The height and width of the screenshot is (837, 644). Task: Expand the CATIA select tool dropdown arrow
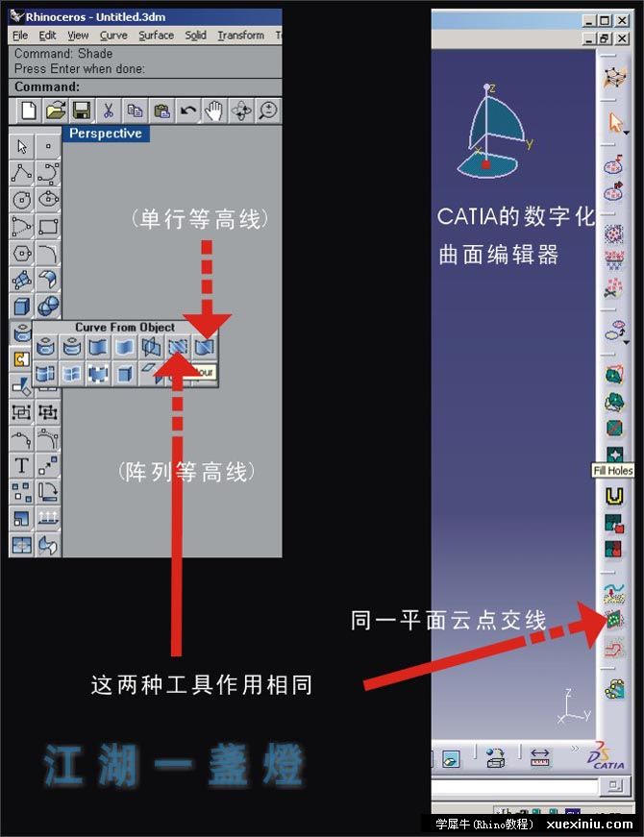pyautogui.click(x=627, y=133)
